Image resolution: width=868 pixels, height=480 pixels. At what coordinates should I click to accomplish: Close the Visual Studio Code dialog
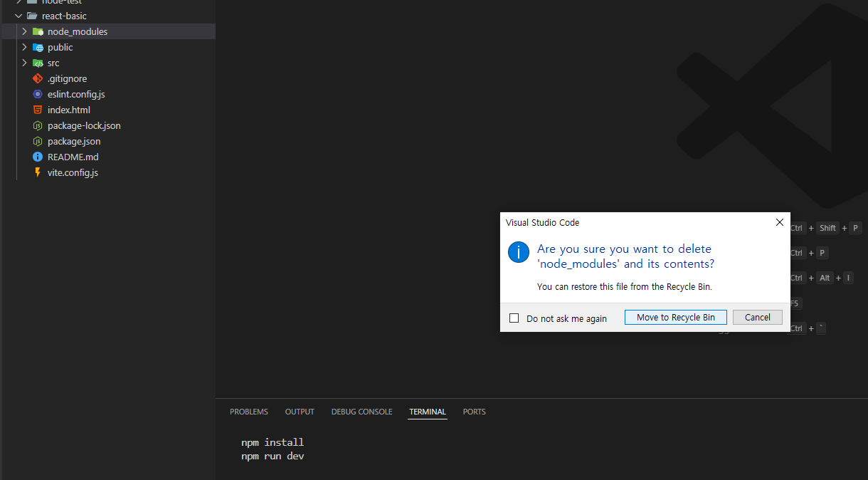point(779,222)
